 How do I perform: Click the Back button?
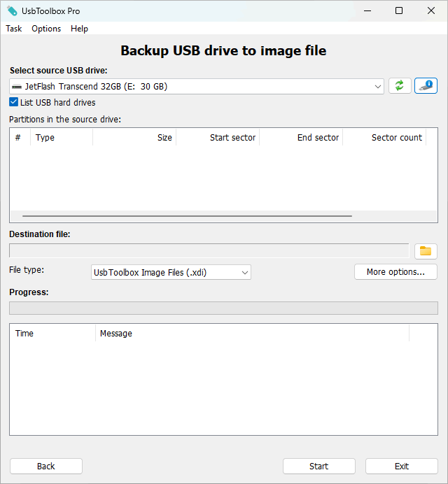[x=46, y=466]
